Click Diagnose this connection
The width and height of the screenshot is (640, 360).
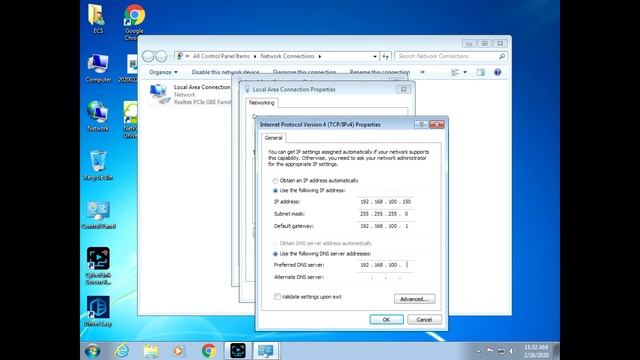(x=304, y=72)
